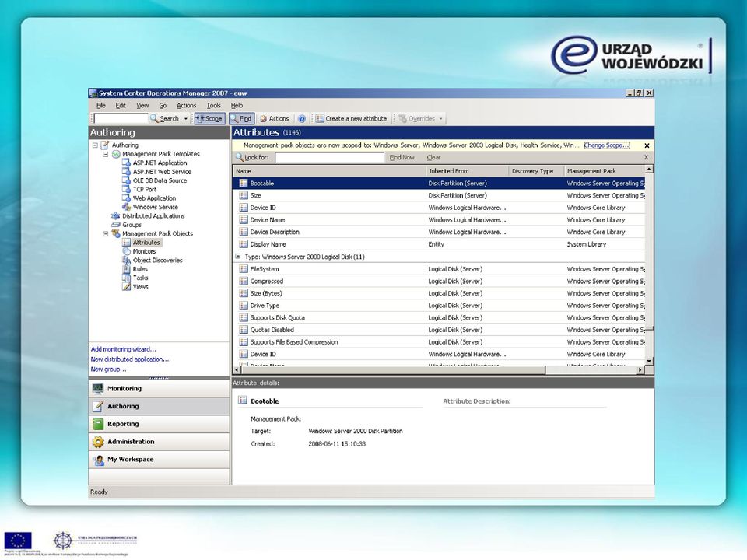Sort by Name column header
The height and width of the screenshot is (560, 747).
click(x=329, y=171)
